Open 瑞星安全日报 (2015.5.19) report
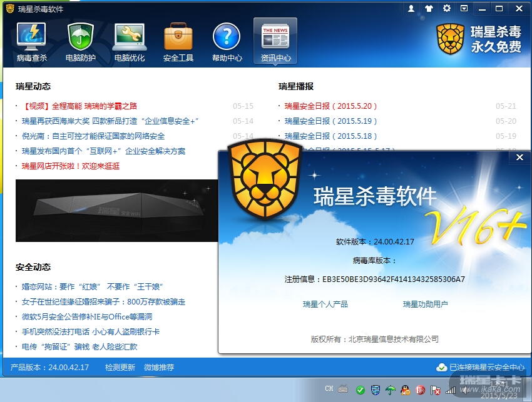Image resolution: width=532 pixels, height=402 pixels. pyautogui.click(x=330, y=121)
